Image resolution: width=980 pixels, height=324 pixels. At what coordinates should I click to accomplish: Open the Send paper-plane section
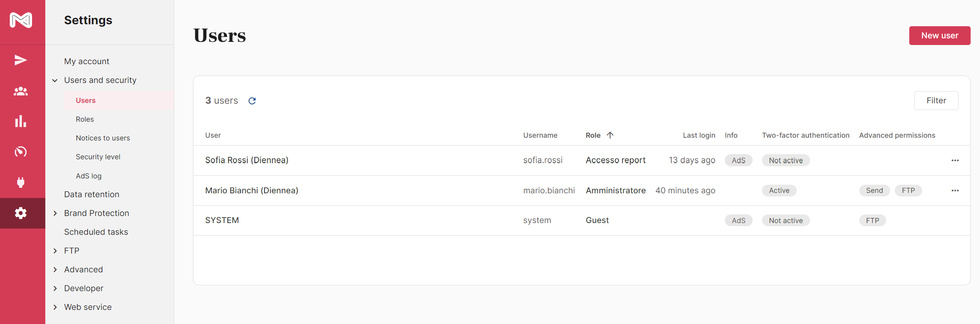[21, 60]
